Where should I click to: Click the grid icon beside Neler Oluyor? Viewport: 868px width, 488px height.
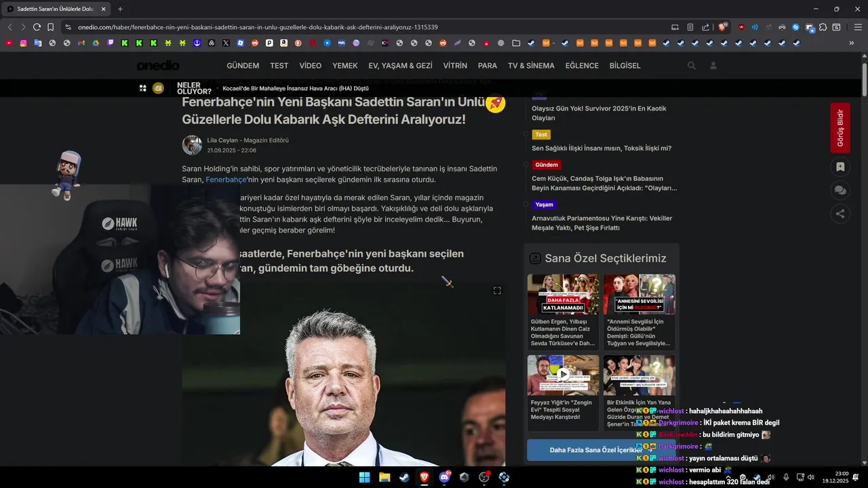pos(143,88)
